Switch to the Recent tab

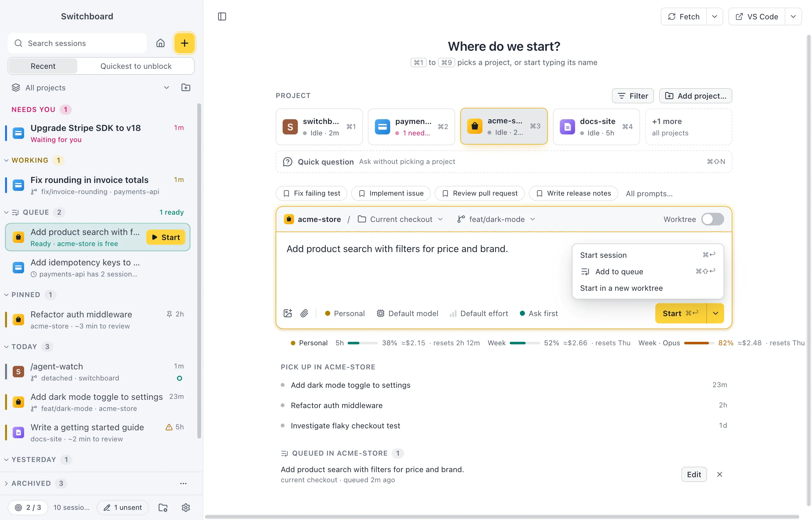point(43,66)
